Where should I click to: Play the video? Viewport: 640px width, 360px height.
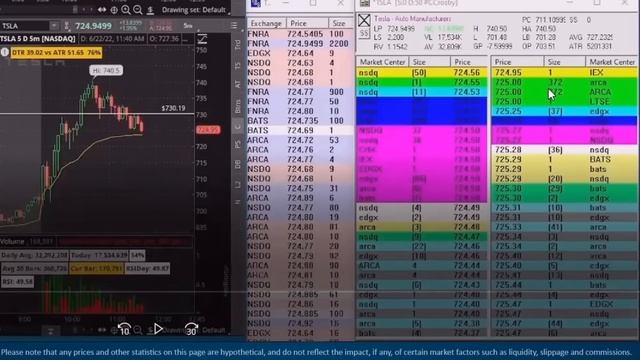[x=158, y=329]
